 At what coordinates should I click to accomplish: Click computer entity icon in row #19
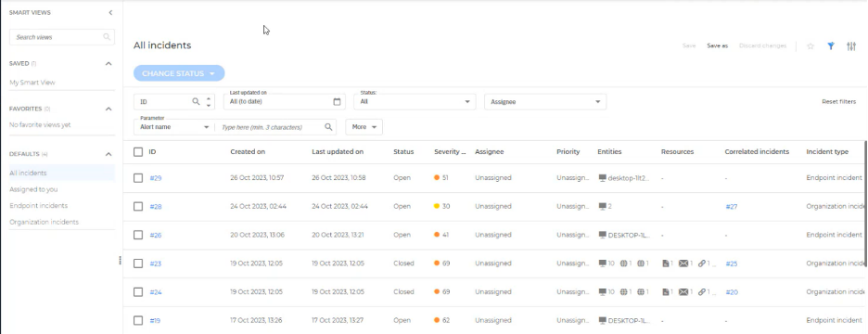coord(602,320)
